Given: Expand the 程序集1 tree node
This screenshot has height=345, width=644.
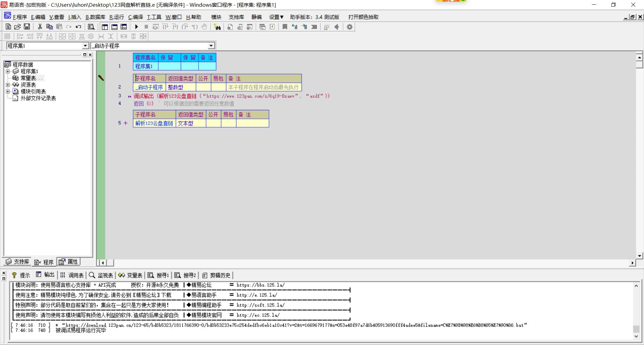Looking at the screenshot, I should pos(8,71).
